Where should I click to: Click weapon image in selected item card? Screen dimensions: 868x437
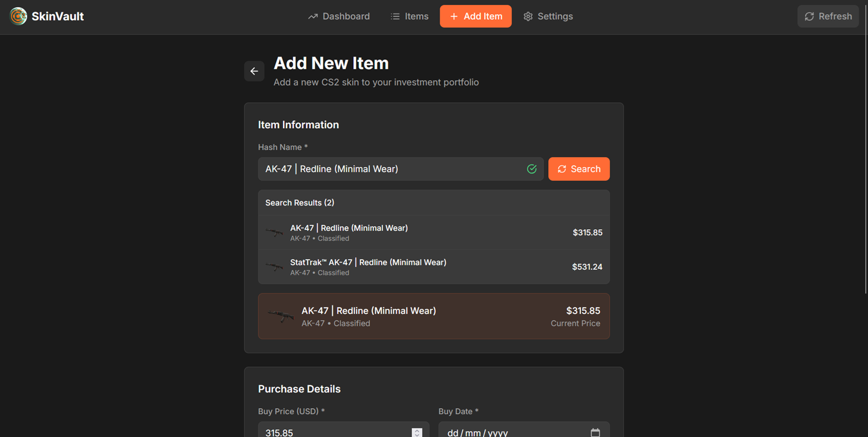pyautogui.click(x=281, y=316)
